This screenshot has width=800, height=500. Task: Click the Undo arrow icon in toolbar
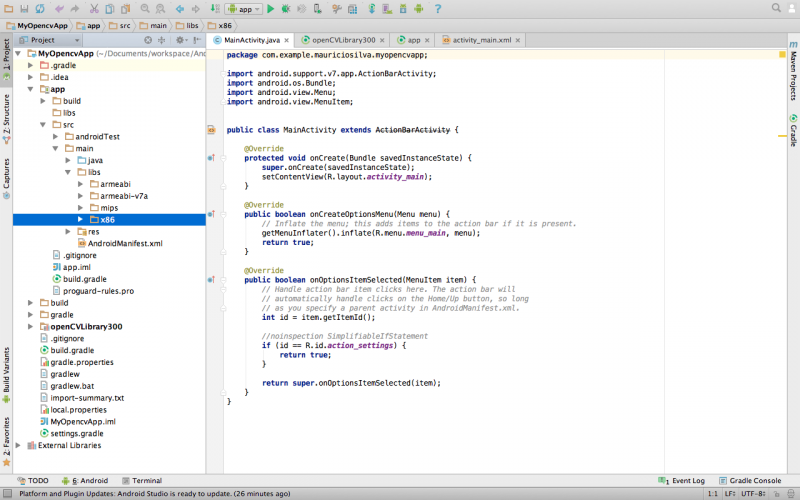point(59,8)
